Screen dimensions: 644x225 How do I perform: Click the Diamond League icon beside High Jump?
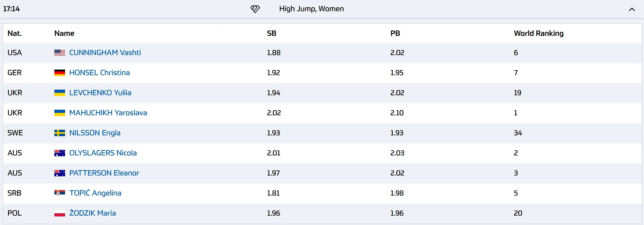(255, 9)
